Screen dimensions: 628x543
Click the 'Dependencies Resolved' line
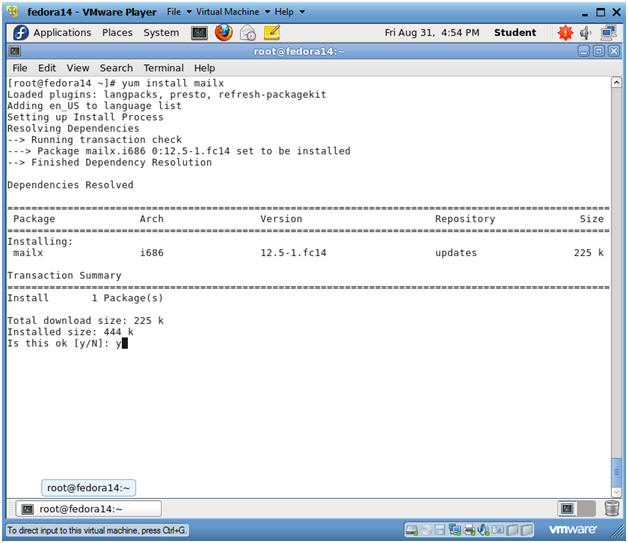pos(70,185)
